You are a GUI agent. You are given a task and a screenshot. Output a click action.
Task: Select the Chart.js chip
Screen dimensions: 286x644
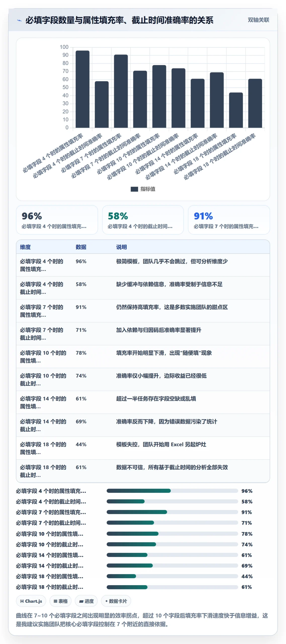pyautogui.click(x=31, y=601)
